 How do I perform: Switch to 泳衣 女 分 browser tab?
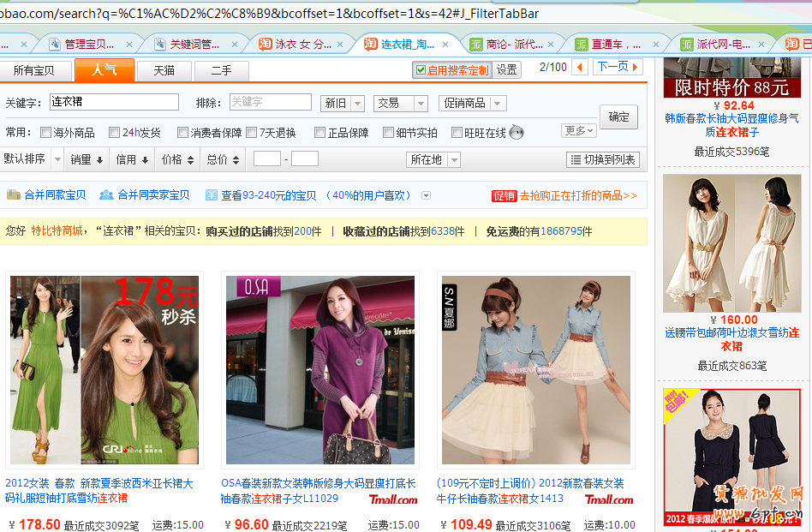[x=302, y=45]
